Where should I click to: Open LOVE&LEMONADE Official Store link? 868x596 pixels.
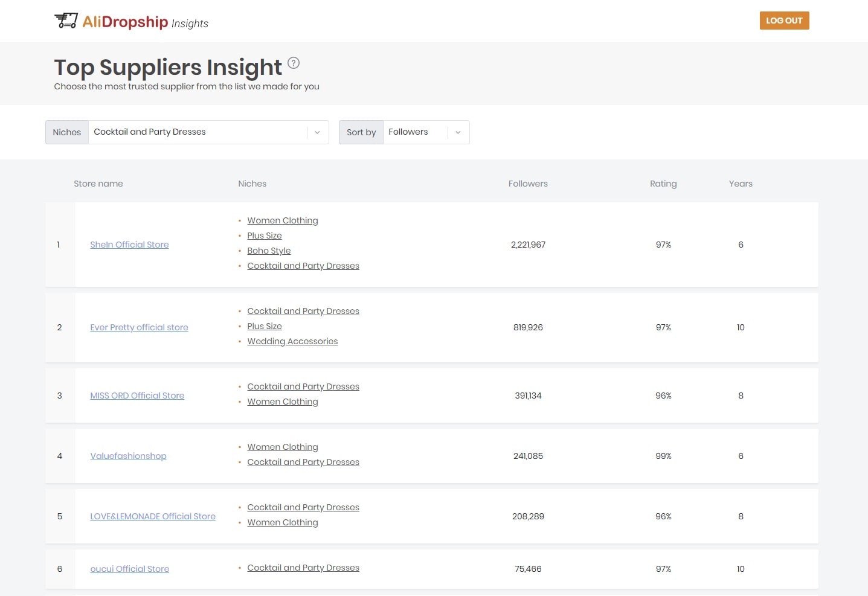pyautogui.click(x=153, y=516)
